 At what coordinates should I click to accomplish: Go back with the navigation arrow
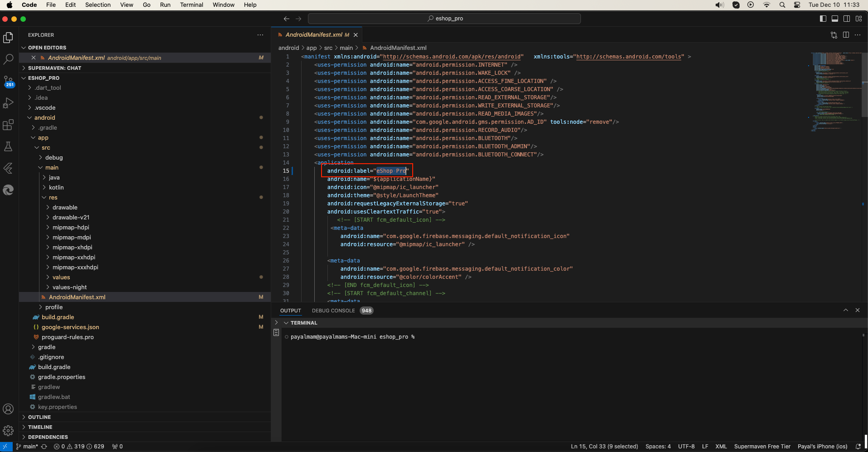(287, 19)
